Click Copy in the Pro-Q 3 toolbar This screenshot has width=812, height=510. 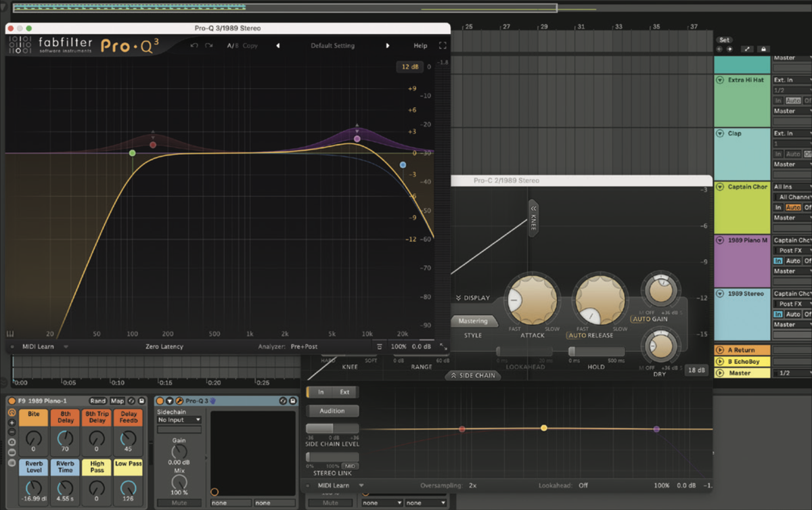click(x=249, y=46)
